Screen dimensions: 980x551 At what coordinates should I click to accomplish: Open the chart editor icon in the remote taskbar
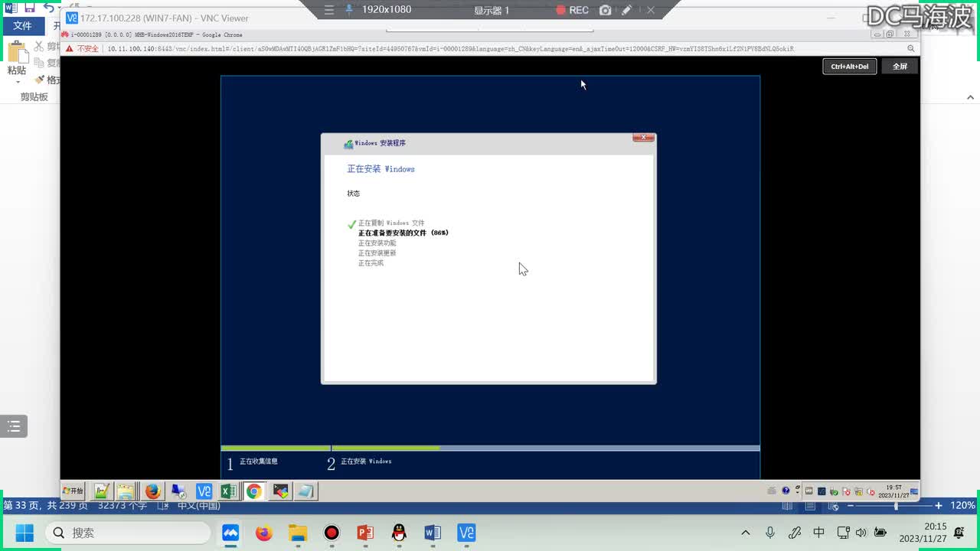point(101,491)
